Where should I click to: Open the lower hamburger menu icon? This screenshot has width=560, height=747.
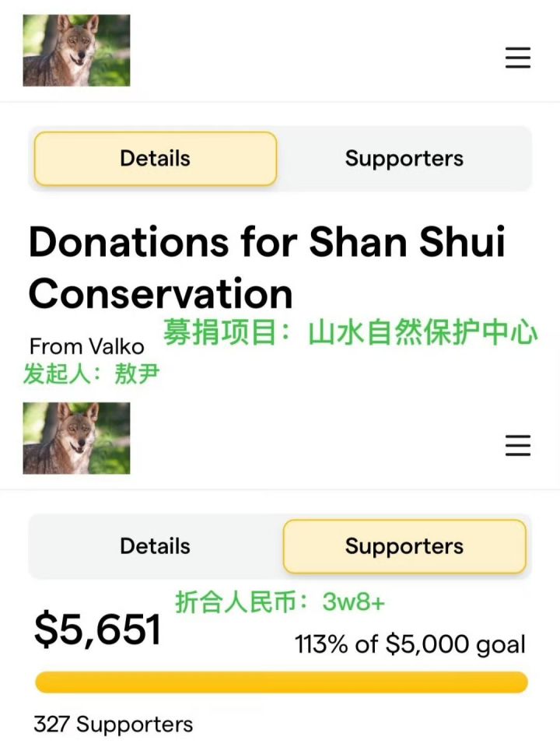point(518,445)
